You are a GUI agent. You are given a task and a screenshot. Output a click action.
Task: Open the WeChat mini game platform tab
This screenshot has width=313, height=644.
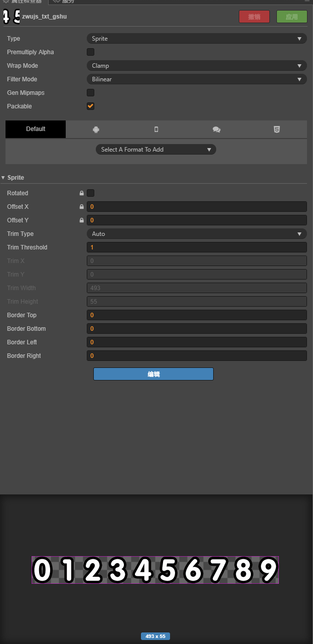(x=216, y=130)
